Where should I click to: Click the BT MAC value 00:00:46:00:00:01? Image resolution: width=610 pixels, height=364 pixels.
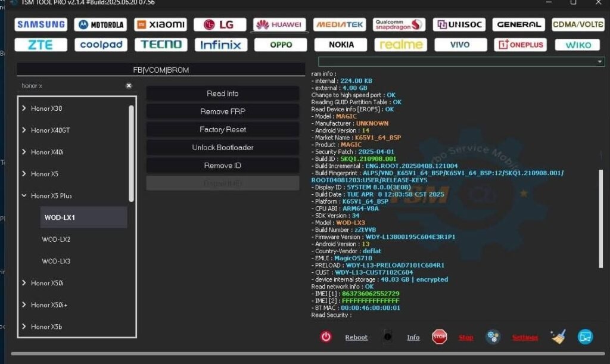371,307
